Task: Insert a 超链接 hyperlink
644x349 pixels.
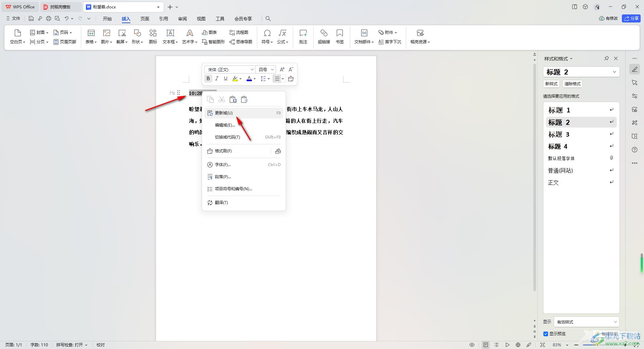Action: (324, 36)
